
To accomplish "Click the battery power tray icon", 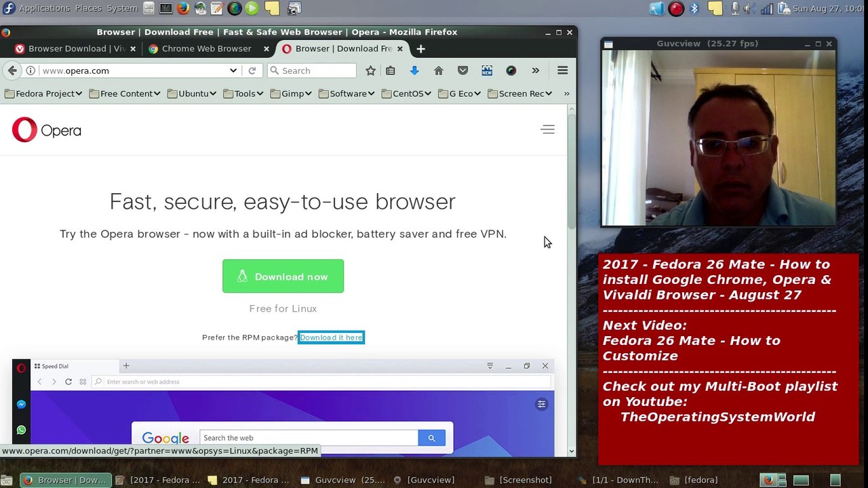I will tap(783, 9).
